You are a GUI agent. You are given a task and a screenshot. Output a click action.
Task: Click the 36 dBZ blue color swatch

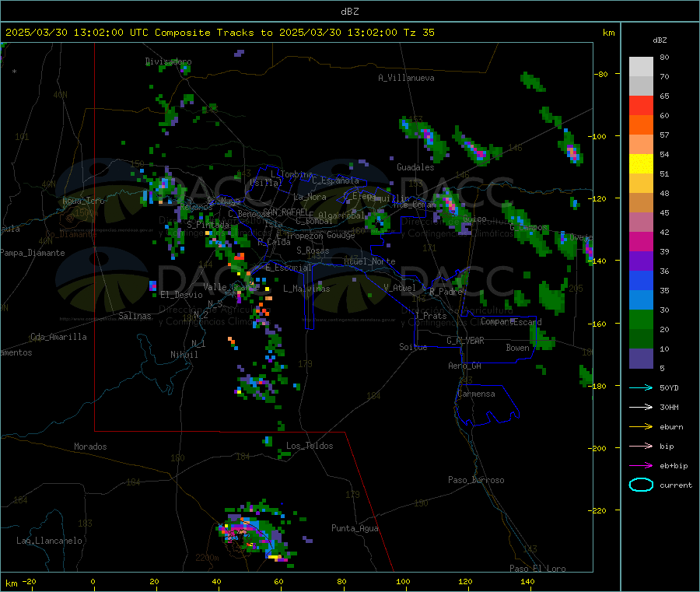(x=641, y=280)
